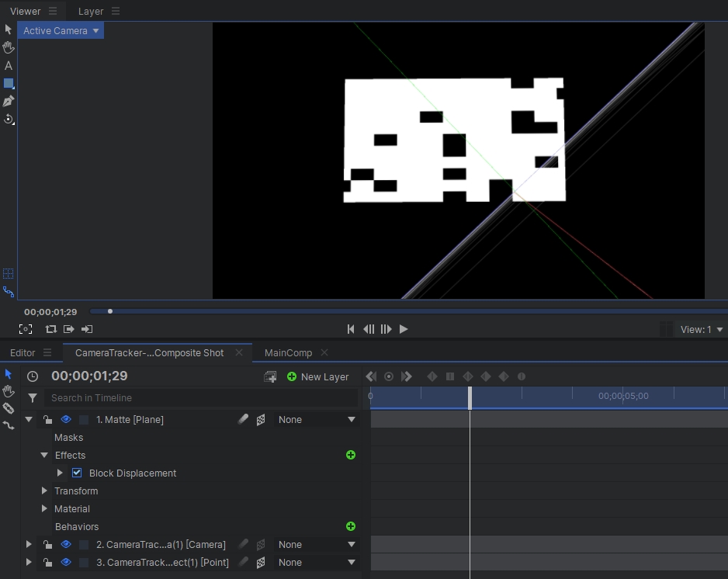Select the Text tool in the viewer
The width and height of the screenshot is (728, 579).
(9, 66)
